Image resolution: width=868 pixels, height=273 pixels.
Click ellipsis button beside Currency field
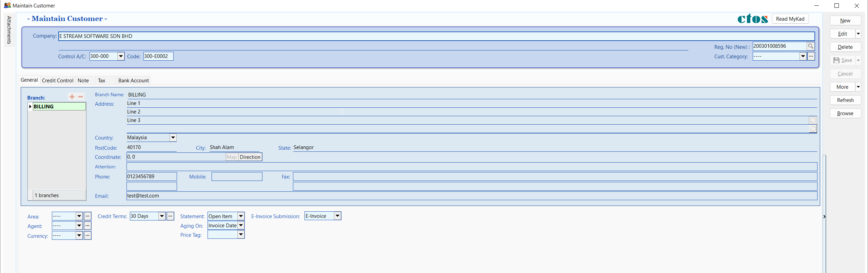87,235
